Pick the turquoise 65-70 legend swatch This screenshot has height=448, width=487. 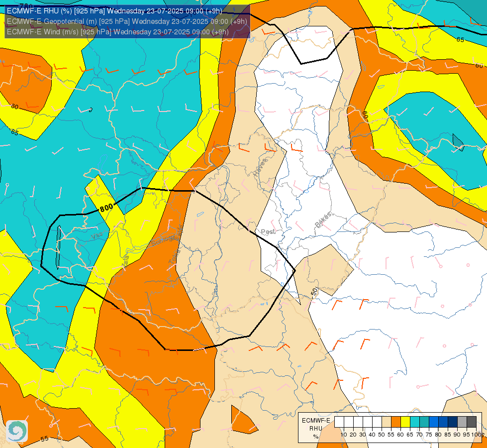[415, 422]
